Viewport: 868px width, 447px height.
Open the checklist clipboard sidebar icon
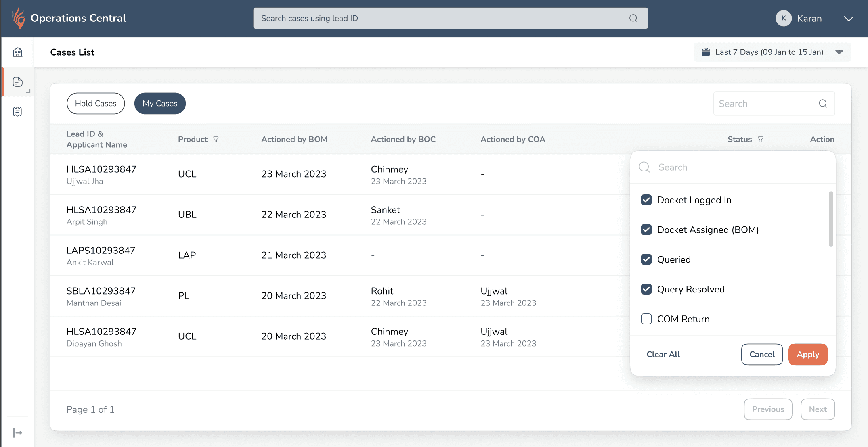[x=17, y=112]
